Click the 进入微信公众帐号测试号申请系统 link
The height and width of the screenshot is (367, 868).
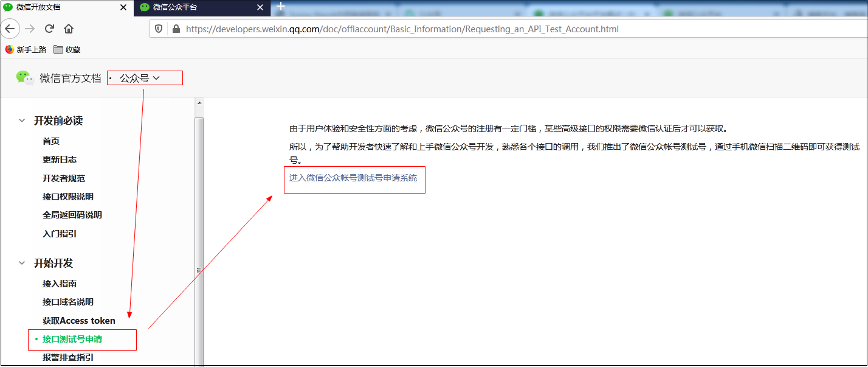coord(353,178)
